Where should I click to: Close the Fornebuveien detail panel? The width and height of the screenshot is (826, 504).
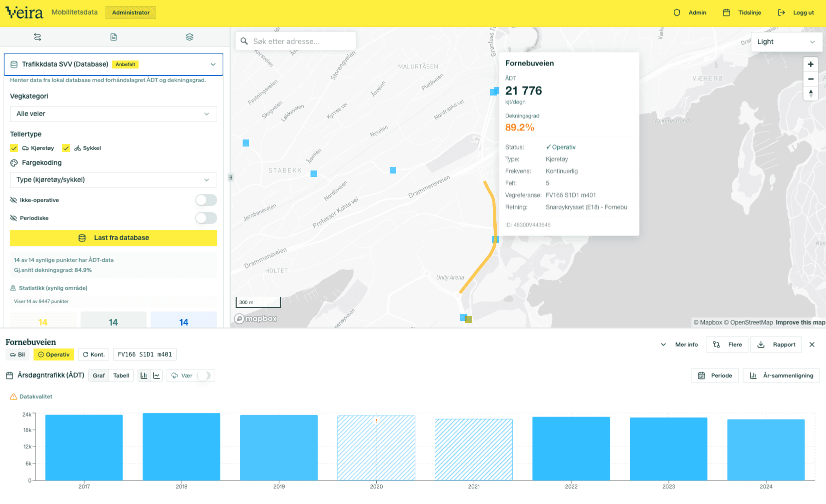pyautogui.click(x=812, y=344)
